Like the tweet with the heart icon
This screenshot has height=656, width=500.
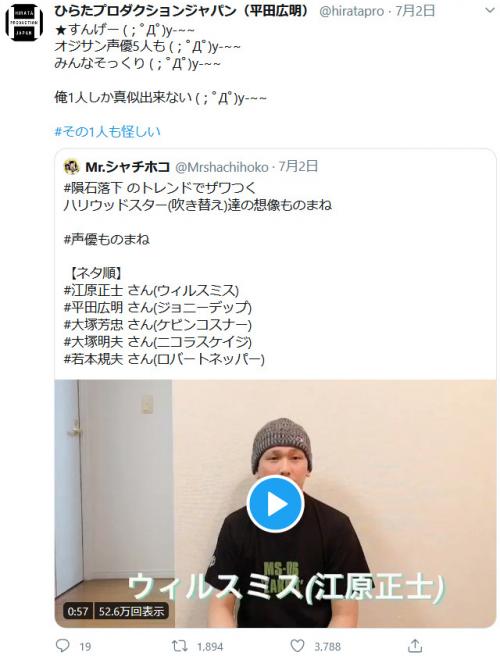[x=297, y=646]
